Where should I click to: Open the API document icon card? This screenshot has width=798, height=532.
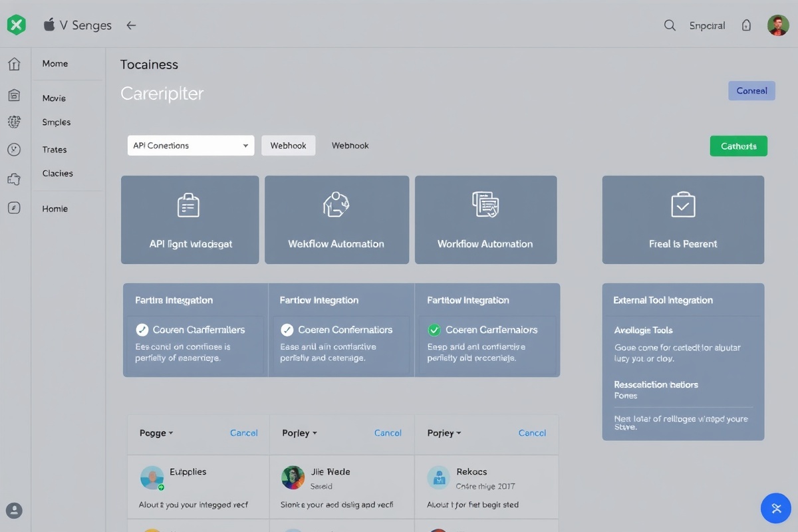coord(190,203)
